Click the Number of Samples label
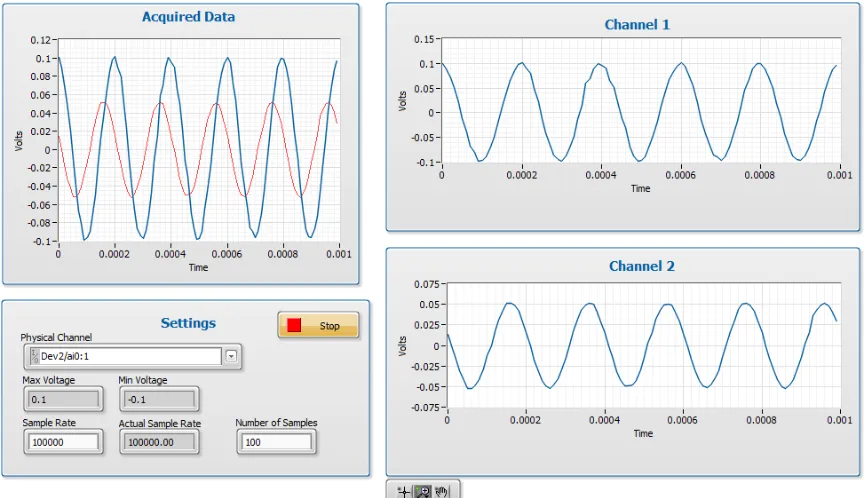The image size is (864, 498). click(x=277, y=423)
